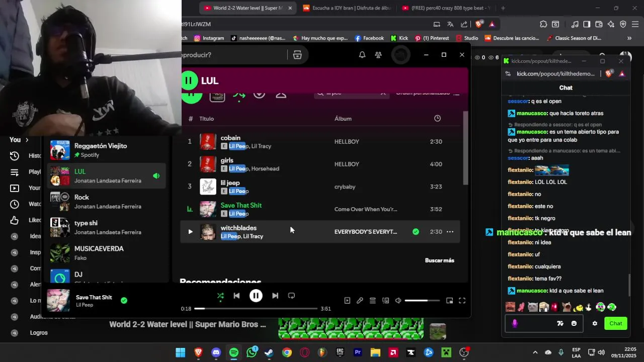Screen dimensions: 644x362
Task: Open the YouTube History icon
Action: [15, 156]
